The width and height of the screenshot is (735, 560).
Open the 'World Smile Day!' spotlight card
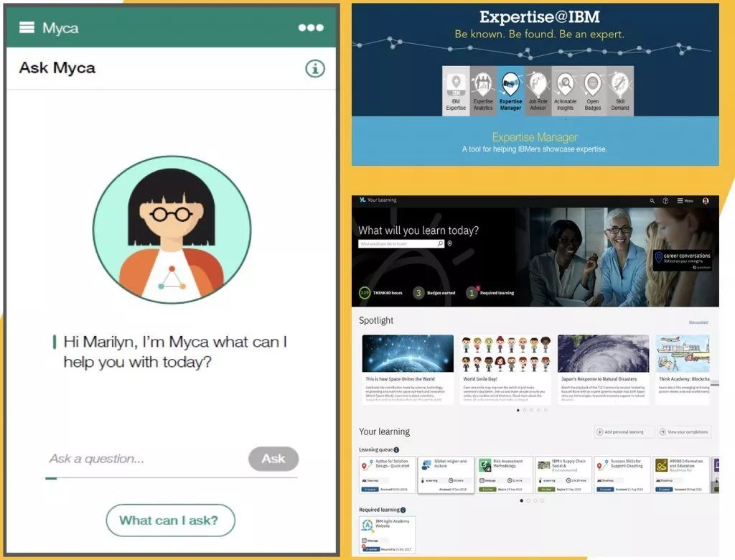(505, 369)
